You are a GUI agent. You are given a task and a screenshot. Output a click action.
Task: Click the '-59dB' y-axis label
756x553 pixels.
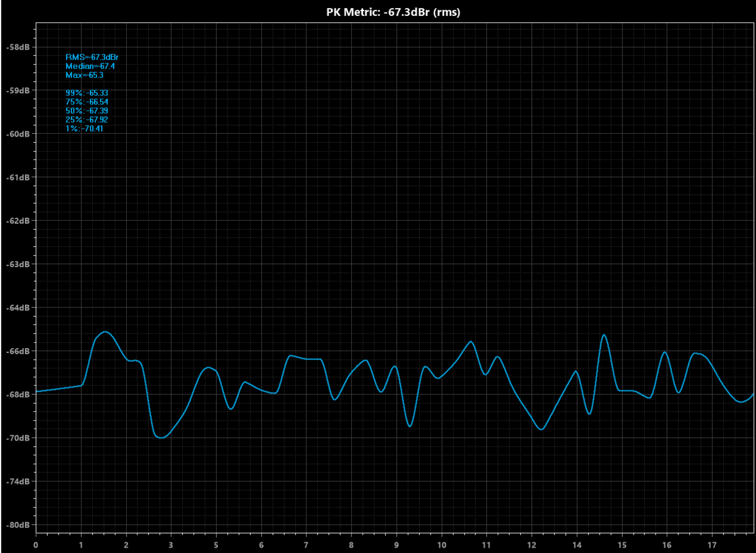pyautogui.click(x=18, y=91)
